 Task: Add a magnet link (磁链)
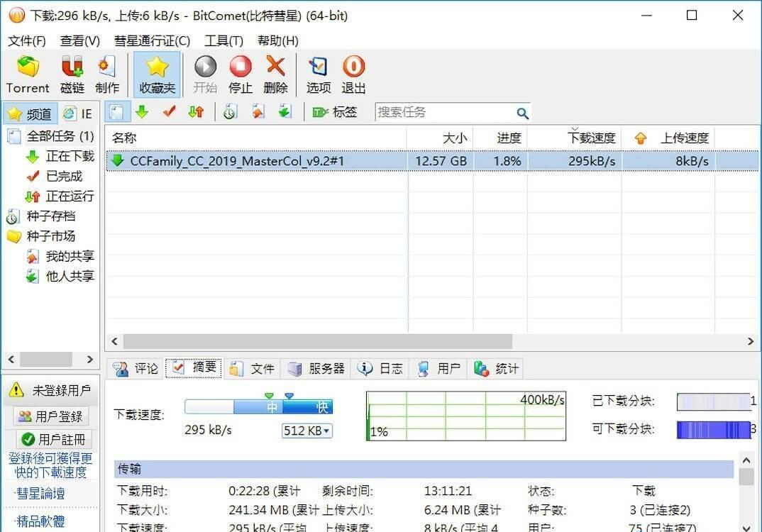pos(72,74)
